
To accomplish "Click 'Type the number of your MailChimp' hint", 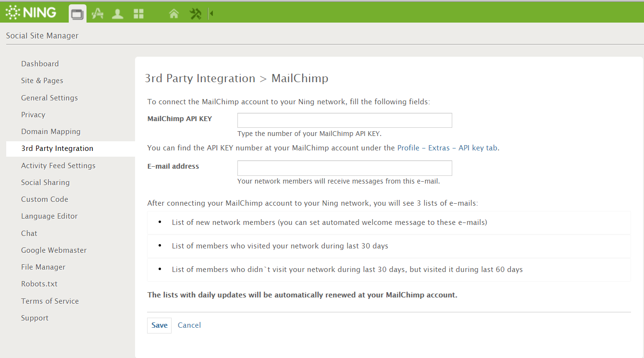I will click(310, 134).
